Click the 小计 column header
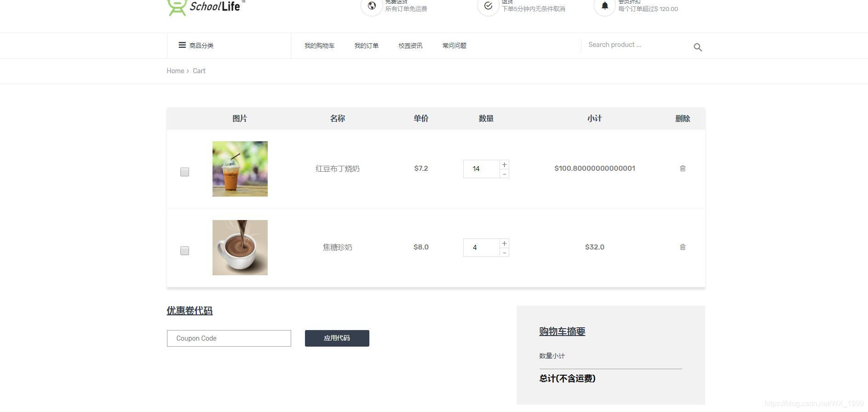Viewport: 868px width, 412px height. [x=594, y=119]
